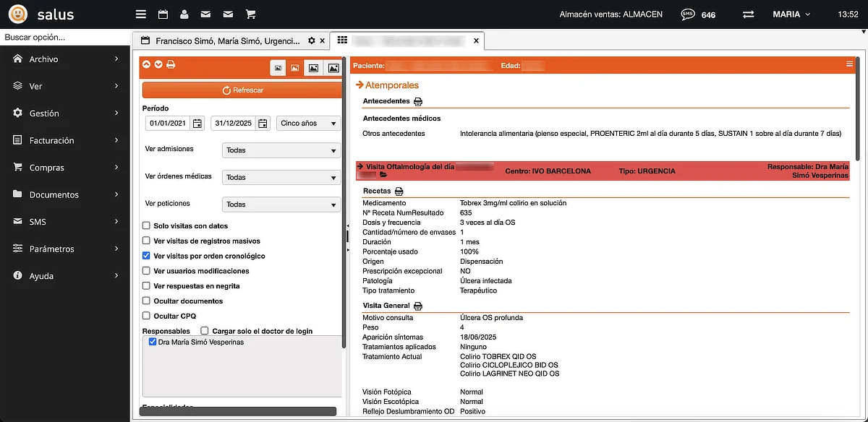868x422 pixels.
Task: Click the start date field 01/01/2021
Action: point(168,124)
